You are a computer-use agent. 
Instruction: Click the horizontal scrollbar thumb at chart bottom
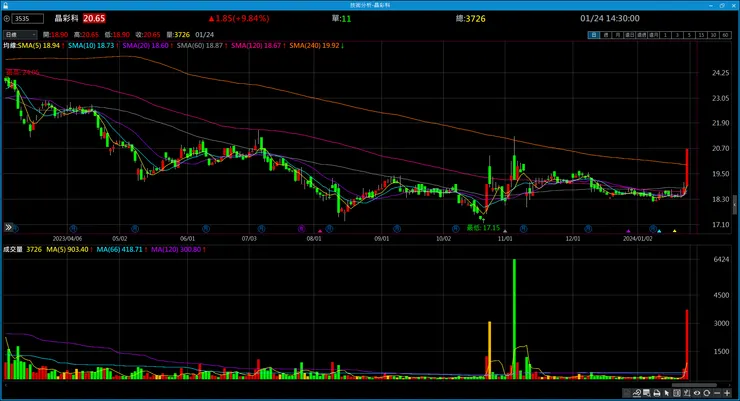click(x=694, y=385)
